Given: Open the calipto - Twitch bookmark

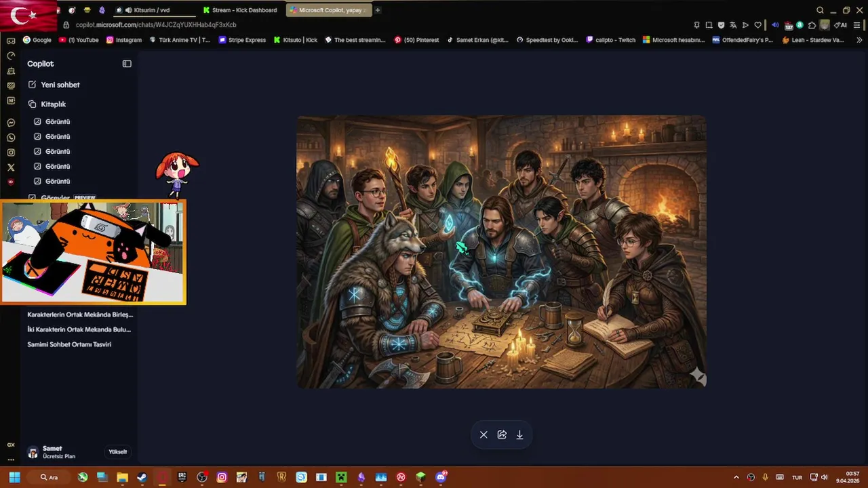Looking at the screenshot, I should click(x=611, y=40).
